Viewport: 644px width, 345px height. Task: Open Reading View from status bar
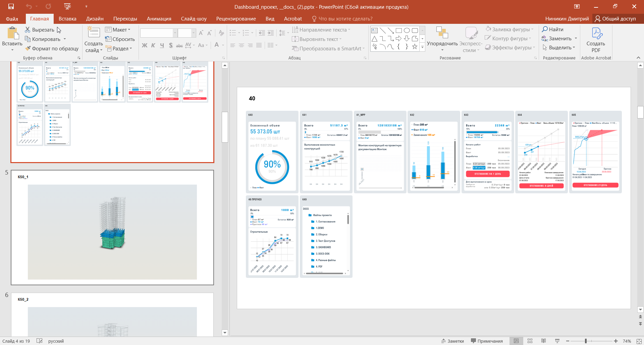tap(543, 341)
